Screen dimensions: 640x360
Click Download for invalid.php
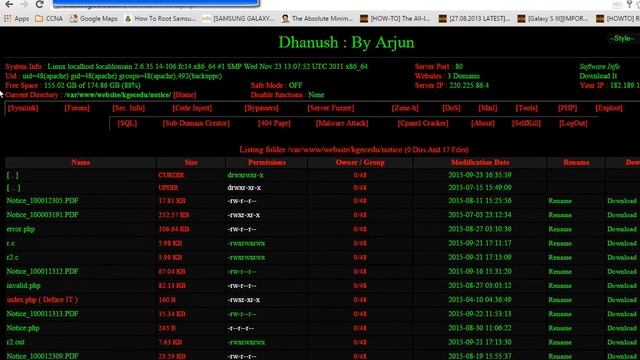622,286
